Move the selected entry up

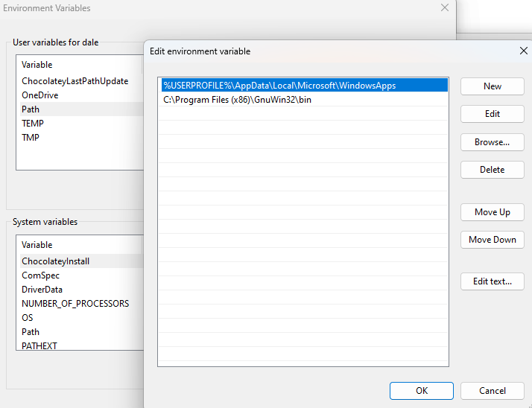pyautogui.click(x=492, y=212)
